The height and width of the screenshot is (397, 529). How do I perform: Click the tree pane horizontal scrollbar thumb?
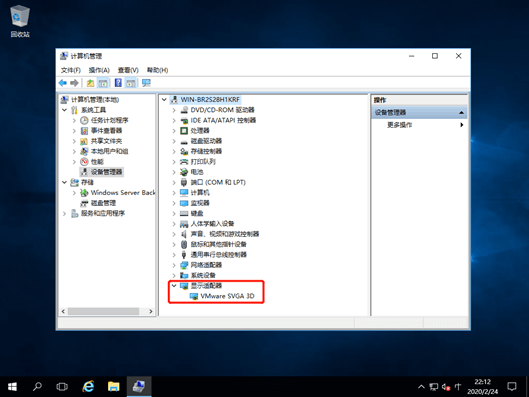(103, 311)
